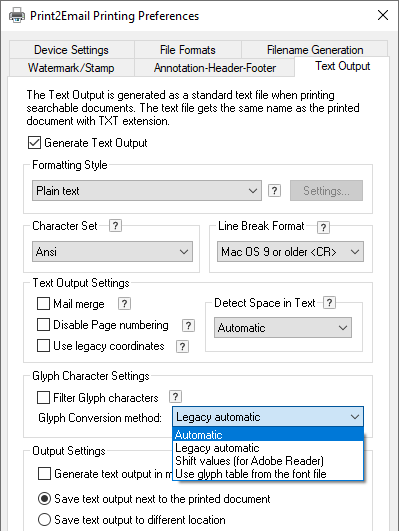Click help icon for Disable Page numbering
The height and width of the screenshot is (531, 399).
pos(188,325)
